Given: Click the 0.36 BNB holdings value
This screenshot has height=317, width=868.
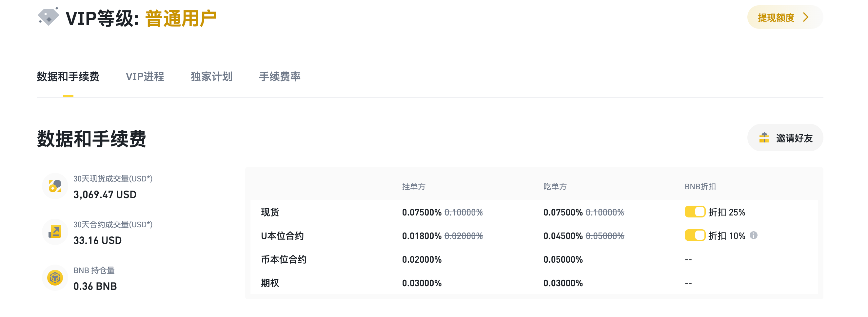Looking at the screenshot, I should (95, 286).
